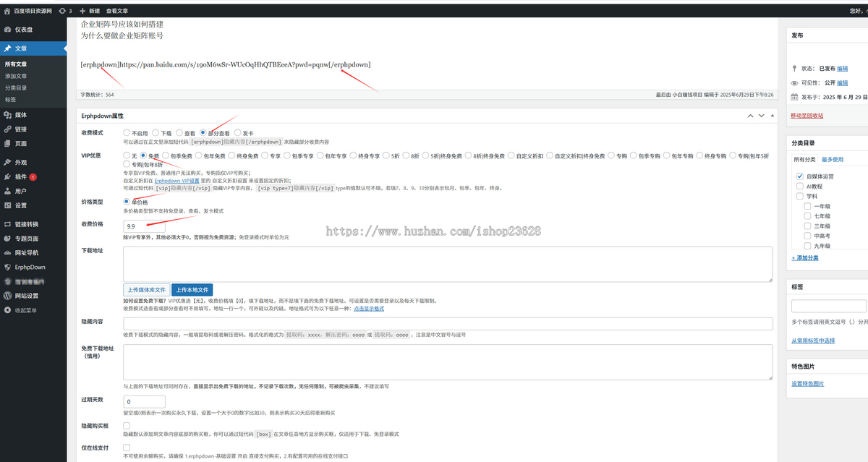Check the 七年级 category

tap(808, 216)
